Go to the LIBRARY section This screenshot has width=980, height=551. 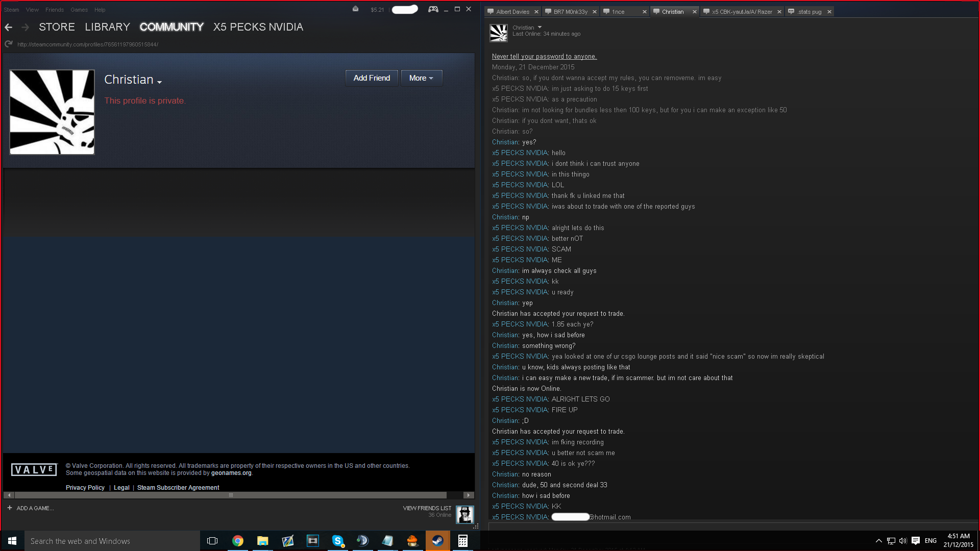tap(107, 27)
